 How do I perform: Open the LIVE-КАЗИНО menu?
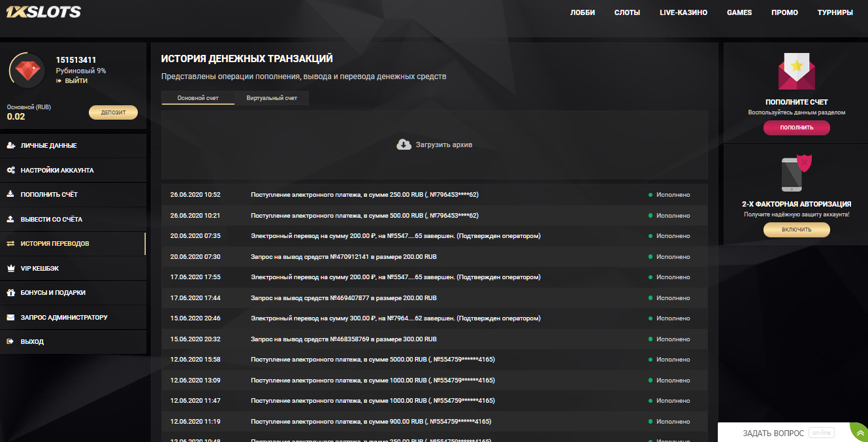tap(683, 12)
